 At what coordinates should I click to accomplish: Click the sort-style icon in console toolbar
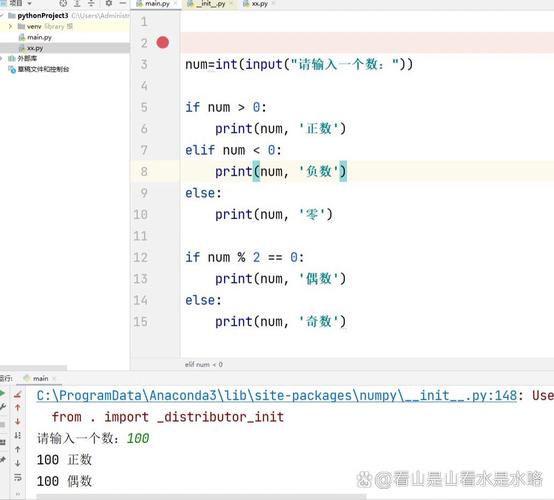[18, 435]
